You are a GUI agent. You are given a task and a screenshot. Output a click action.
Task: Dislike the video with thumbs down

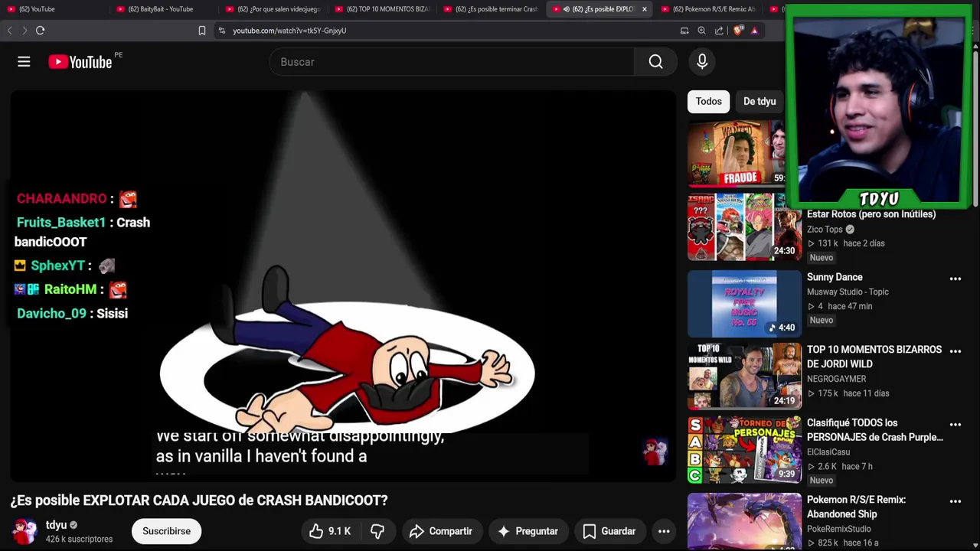377,531
